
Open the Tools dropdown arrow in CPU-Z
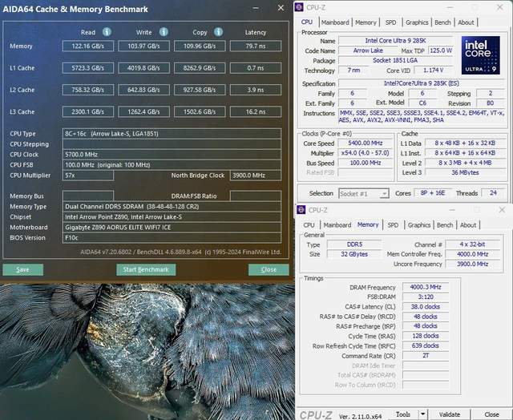[422, 414]
